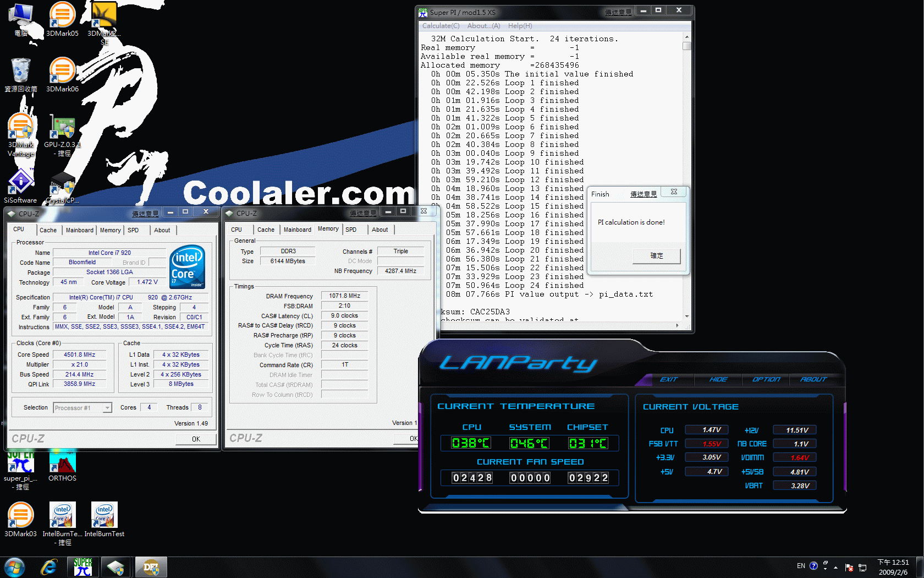Viewport: 924px width, 578px height.
Task: Switch to Cache tab in left CPU-Z window
Action: [x=48, y=230]
